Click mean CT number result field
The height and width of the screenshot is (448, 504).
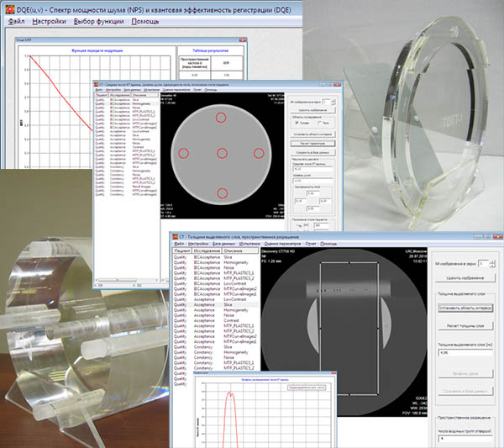pos(312,169)
